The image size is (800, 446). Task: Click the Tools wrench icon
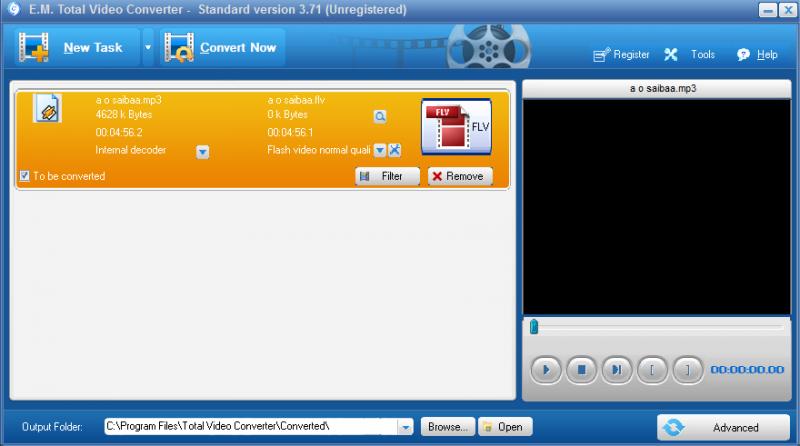click(671, 55)
